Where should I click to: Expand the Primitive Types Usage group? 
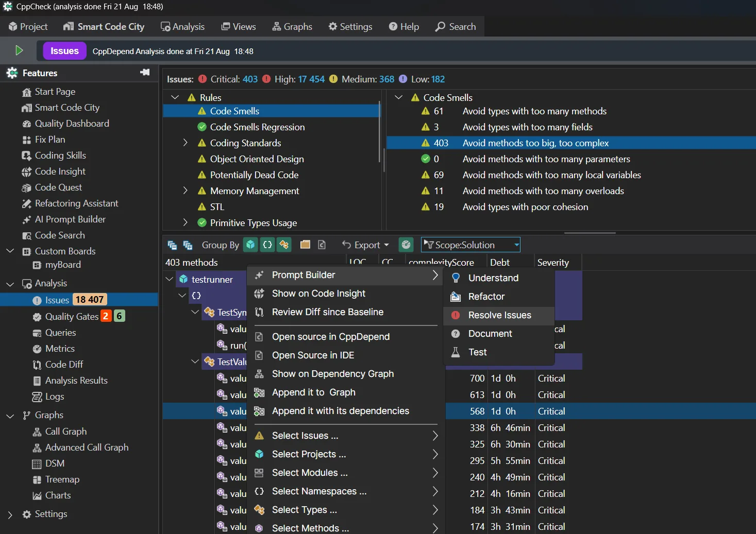click(x=186, y=222)
